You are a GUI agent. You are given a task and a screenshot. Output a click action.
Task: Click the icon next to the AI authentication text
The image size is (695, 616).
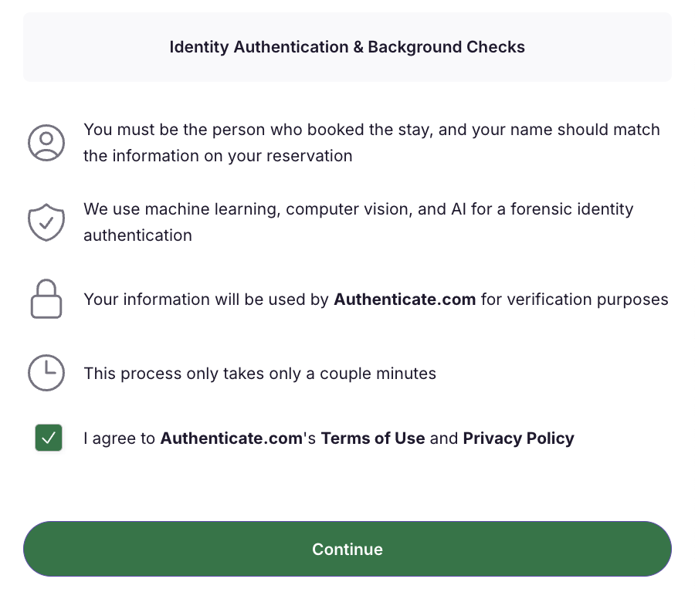click(46, 222)
